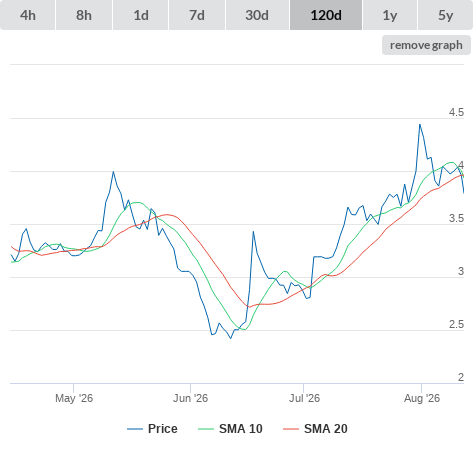Click the August price peak near 4.5

pyautogui.click(x=420, y=125)
